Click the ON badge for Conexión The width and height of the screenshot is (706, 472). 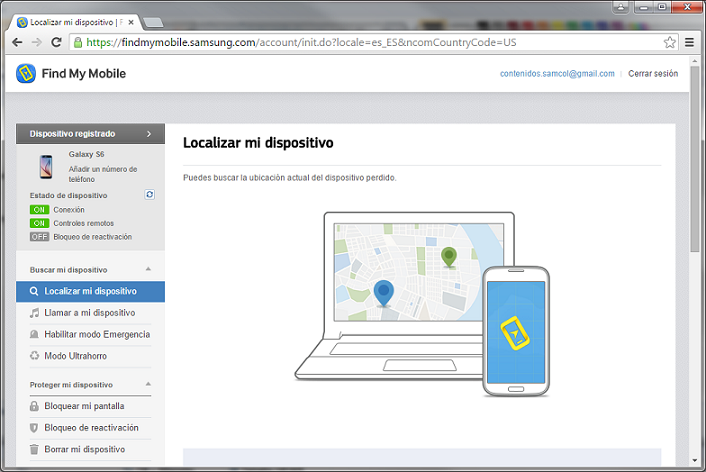pyautogui.click(x=39, y=210)
